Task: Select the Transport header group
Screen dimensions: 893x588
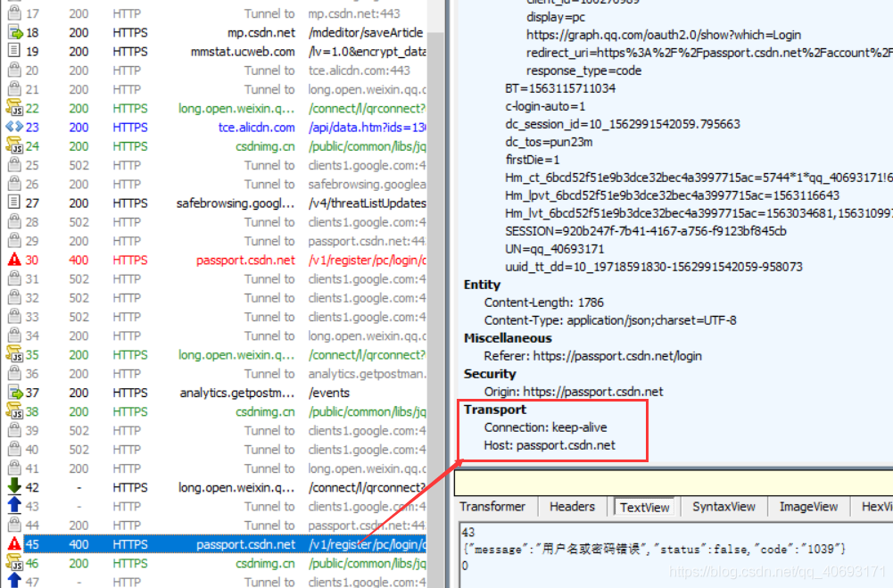Action: pyautogui.click(x=494, y=410)
